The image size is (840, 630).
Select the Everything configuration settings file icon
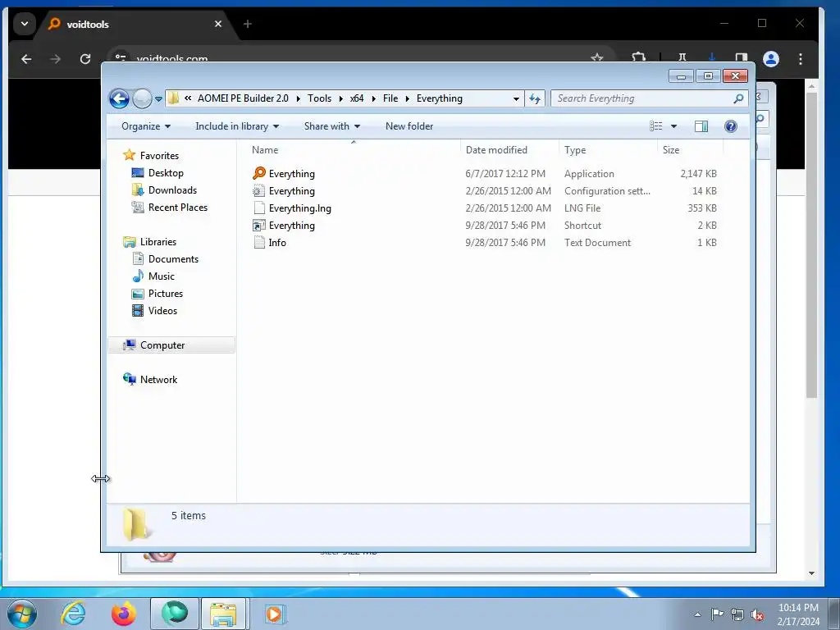tap(259, 190)
